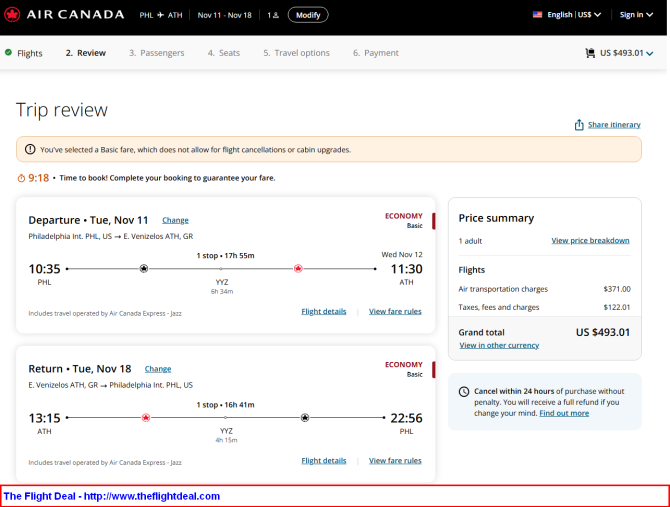Click the Price summary heading

[496, 218]
